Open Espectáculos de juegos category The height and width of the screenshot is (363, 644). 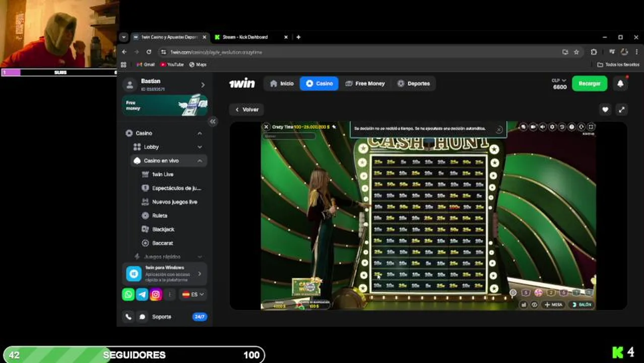172,188
